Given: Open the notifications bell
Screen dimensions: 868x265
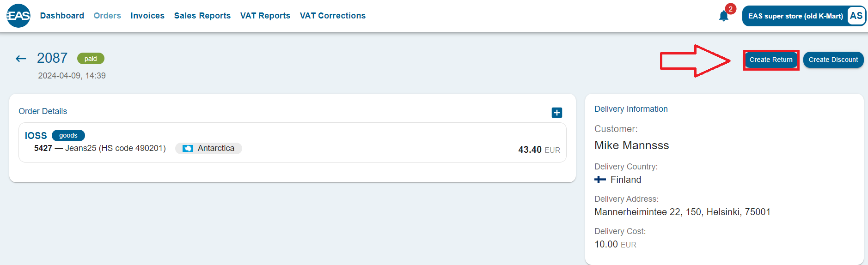Looking at the screenshot, I should (723, 17).
